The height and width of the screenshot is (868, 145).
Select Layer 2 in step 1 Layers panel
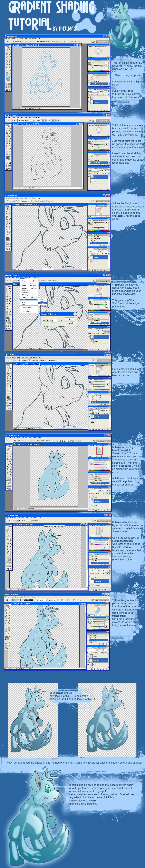tap(98, 102)
